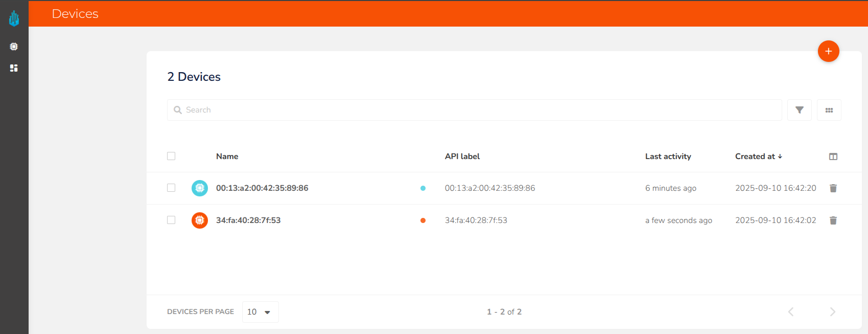Click created date 2025-09-10 16:42:20
Image resolution: width=868 pixels, height=334 pixels.
(x=776, y=188)
